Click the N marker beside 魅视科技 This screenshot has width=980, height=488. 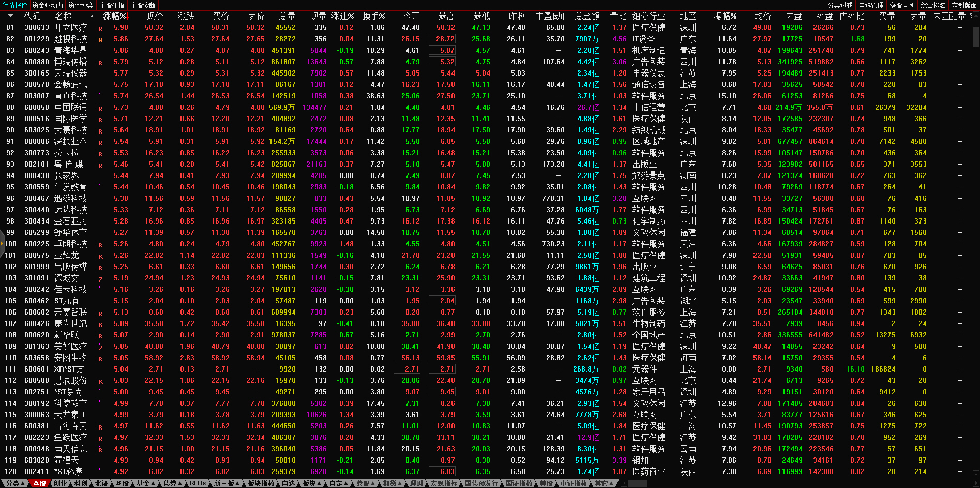tap(100, 40)
